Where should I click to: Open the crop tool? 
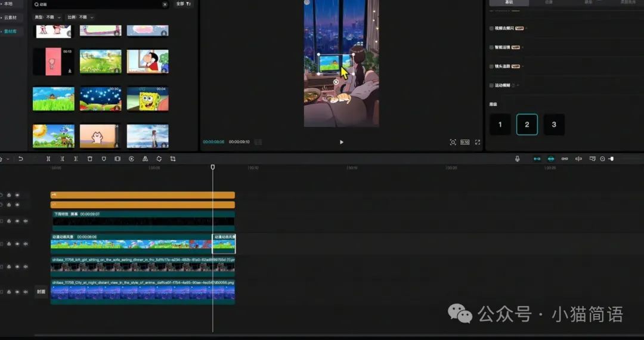[173, 159]
